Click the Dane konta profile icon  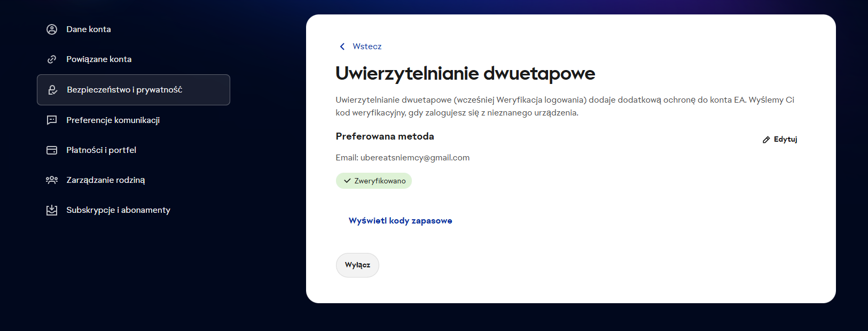52,29
